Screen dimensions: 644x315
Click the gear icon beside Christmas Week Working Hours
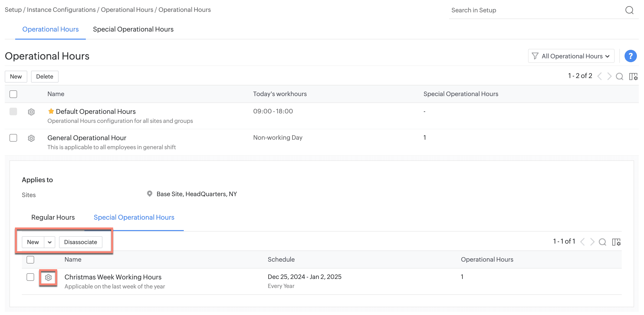point(48,277)
